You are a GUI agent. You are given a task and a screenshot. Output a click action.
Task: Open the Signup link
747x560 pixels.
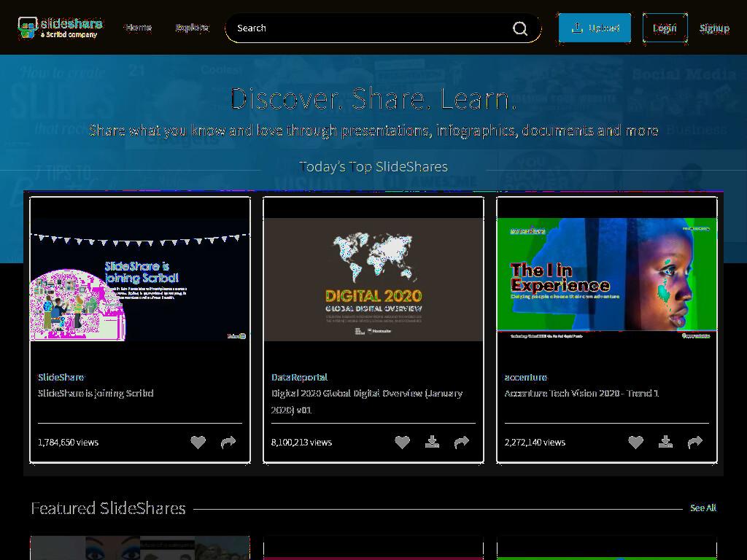point(714,28)
